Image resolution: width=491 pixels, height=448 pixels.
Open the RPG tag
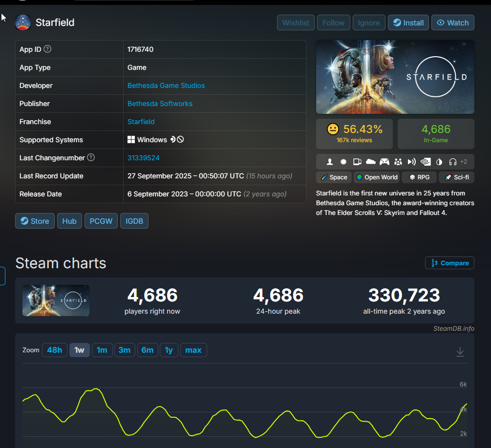(x=419, y=177)
